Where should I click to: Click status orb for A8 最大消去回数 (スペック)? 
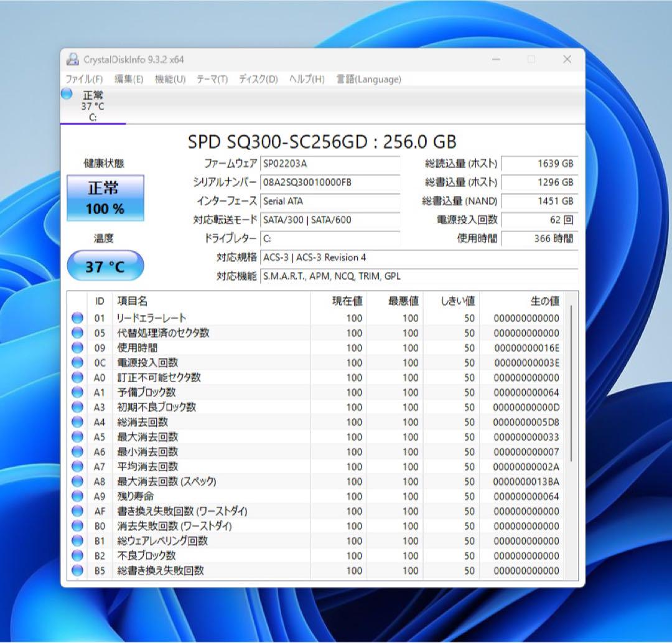tap(78, 481)
